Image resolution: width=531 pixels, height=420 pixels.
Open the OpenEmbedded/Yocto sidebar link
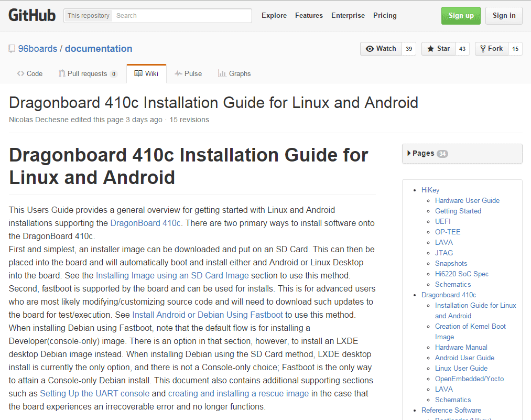point(469,379)
